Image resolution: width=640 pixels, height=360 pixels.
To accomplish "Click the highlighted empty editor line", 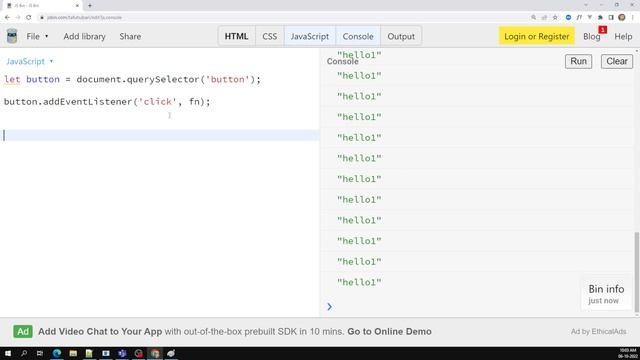I will (160, 135).
